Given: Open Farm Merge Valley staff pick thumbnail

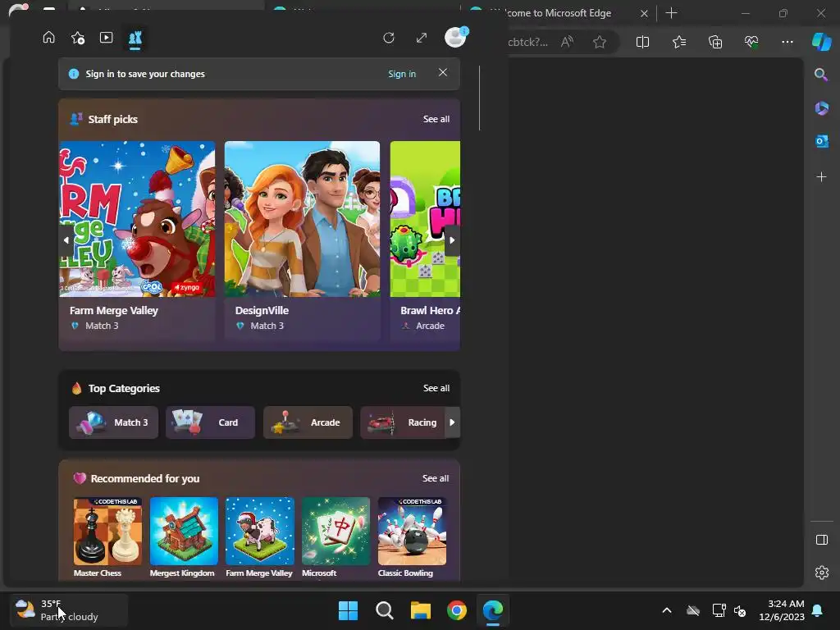Looking at the screenshot, I should (x=137, y=219).
